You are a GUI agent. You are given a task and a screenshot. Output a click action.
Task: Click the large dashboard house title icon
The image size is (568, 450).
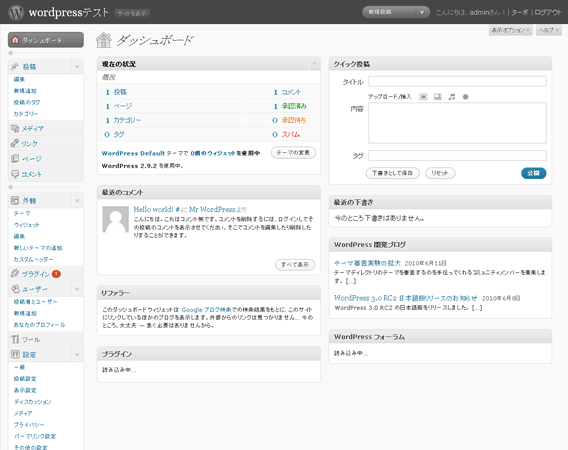(104, 39)
